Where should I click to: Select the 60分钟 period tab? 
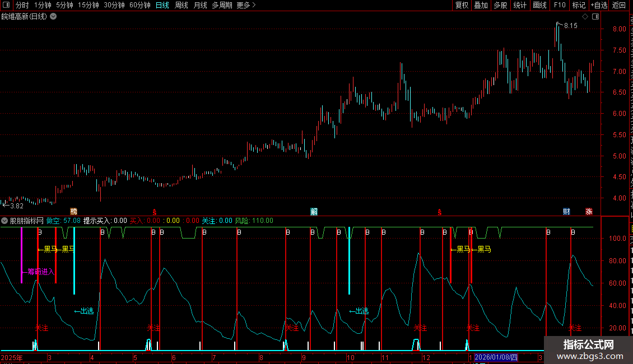pyautogui.click(x=140, y=5)
